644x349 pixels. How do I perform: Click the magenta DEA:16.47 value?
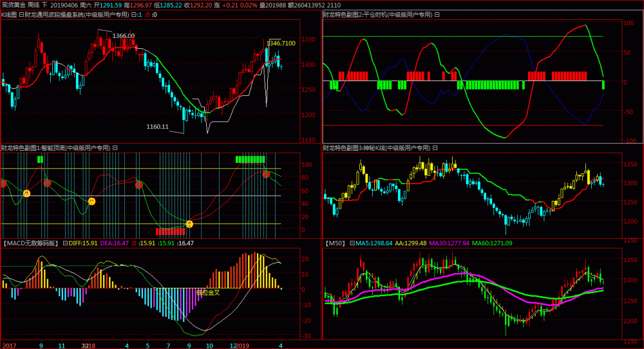pyautogui.click(x=114, y=243)
